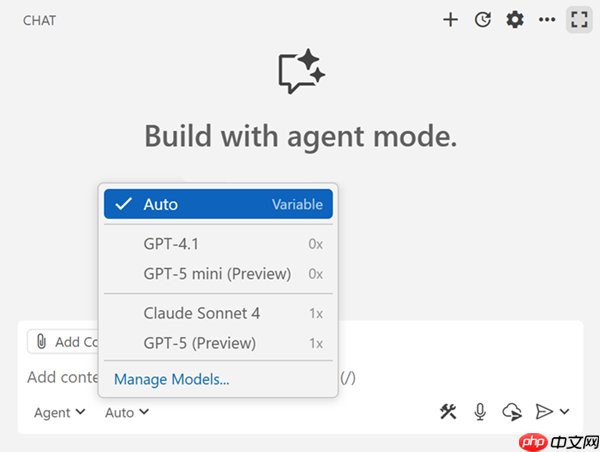600x452 pixels.
Task: Open the Agent mode dropdown
Action: [59, 412]
